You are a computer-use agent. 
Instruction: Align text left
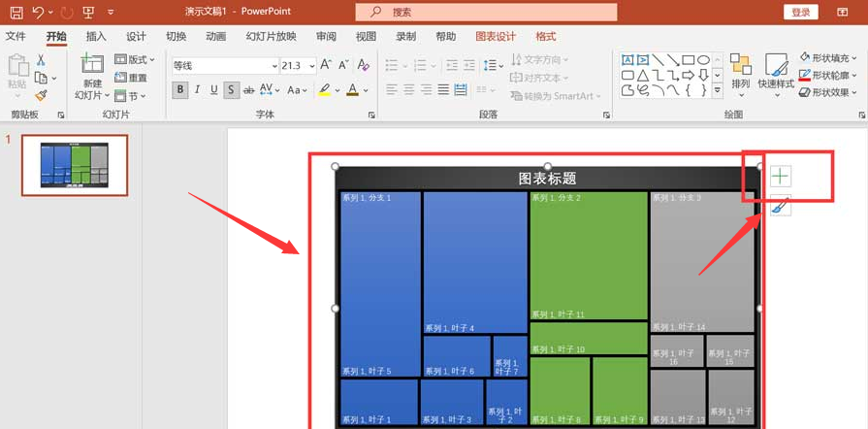392,89
